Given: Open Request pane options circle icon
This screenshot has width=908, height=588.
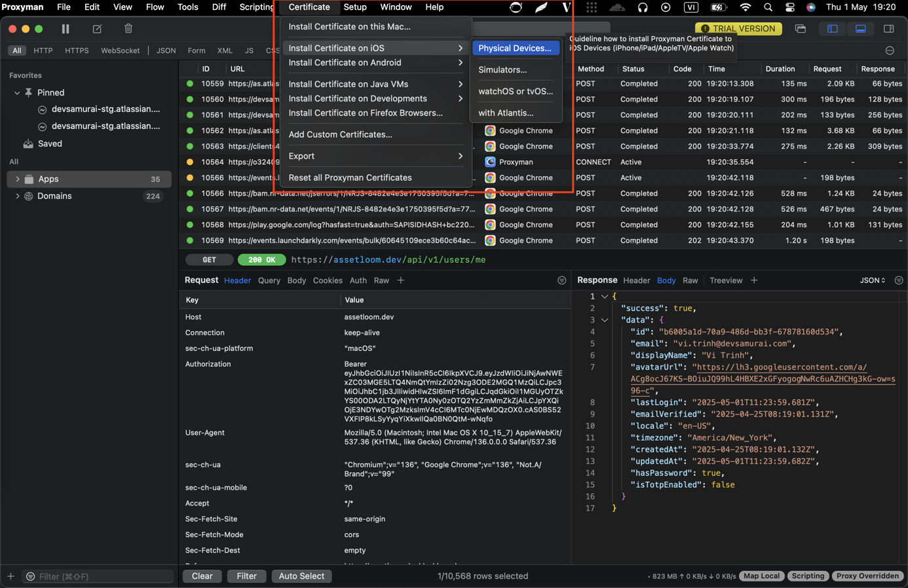Looking at the screenshot, I should pyautogui.click(x=561, y=280).
